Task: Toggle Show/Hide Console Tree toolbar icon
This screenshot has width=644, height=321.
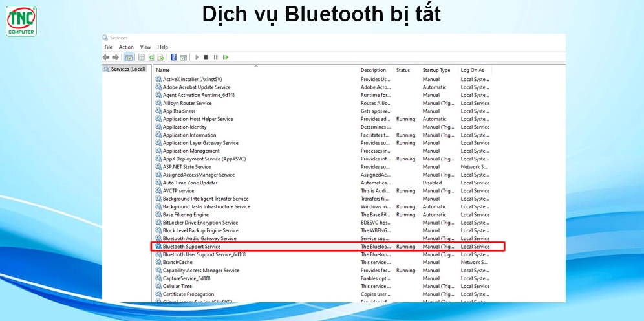Action: [129, 58]
